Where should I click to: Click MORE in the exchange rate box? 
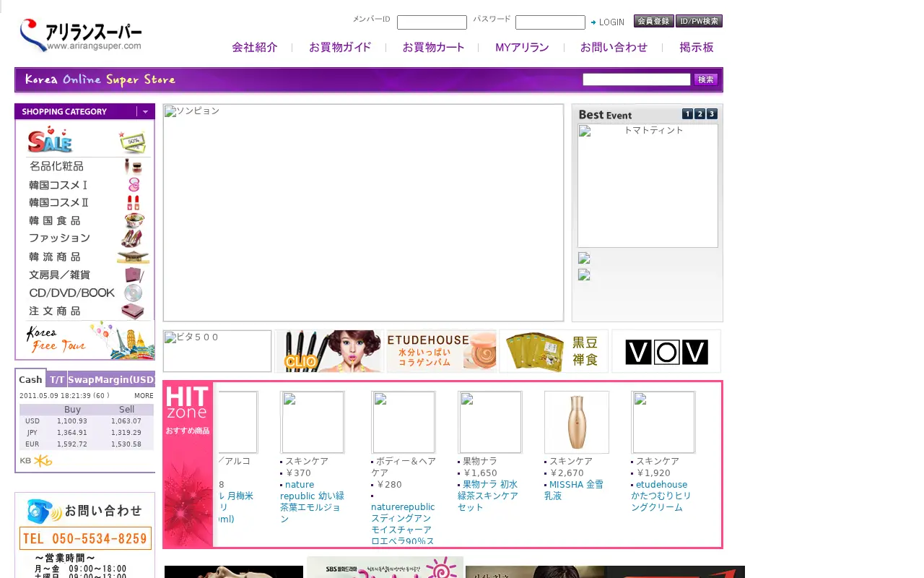144,396
